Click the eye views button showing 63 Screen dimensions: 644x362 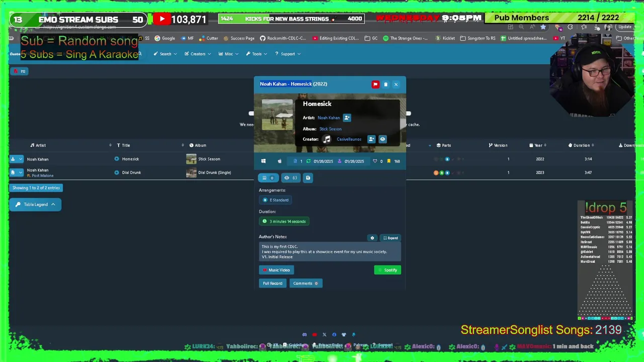coord(291,178)
